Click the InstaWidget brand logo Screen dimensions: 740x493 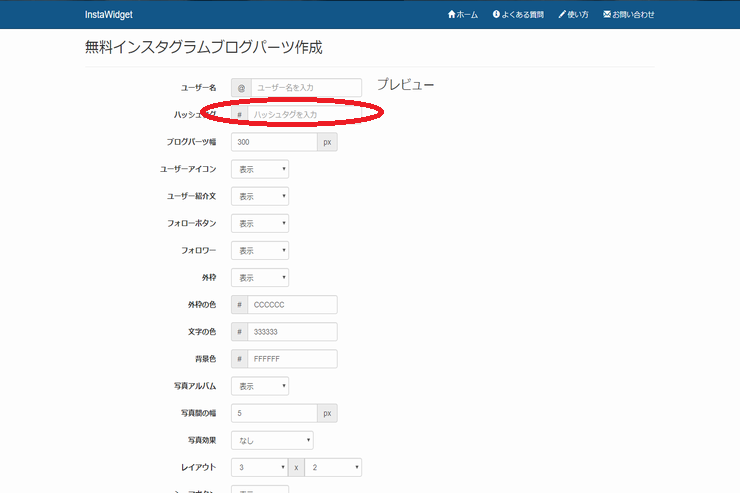coord(109,15)
